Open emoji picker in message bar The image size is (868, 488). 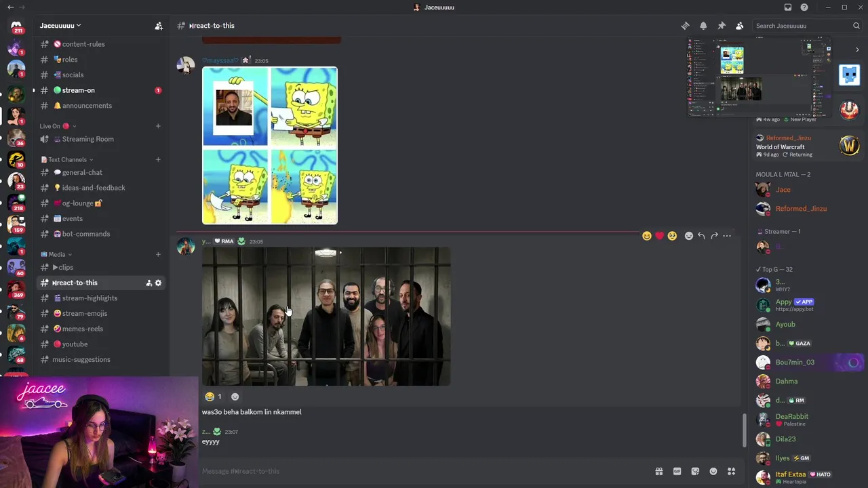tap(713, 471)
